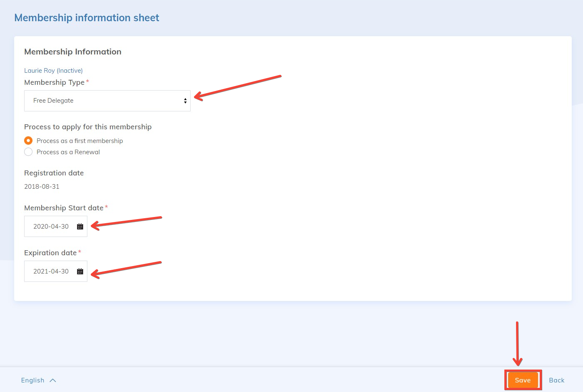Click the up/down arrows on Membership Type
583x392 pixels.
coord(185,101)
